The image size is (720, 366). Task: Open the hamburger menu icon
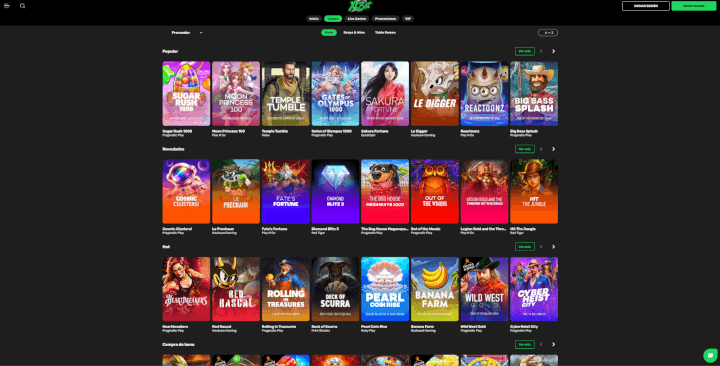[7, 6]
